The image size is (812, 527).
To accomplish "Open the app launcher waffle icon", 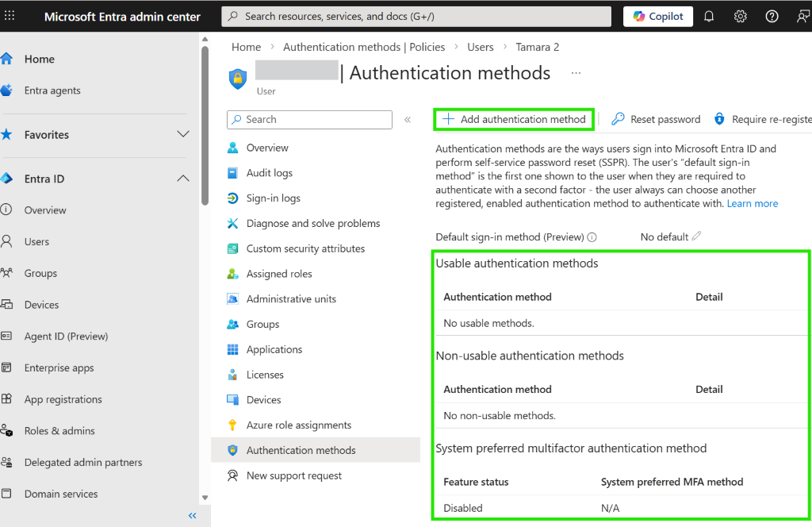I will (x=10, y=16).
